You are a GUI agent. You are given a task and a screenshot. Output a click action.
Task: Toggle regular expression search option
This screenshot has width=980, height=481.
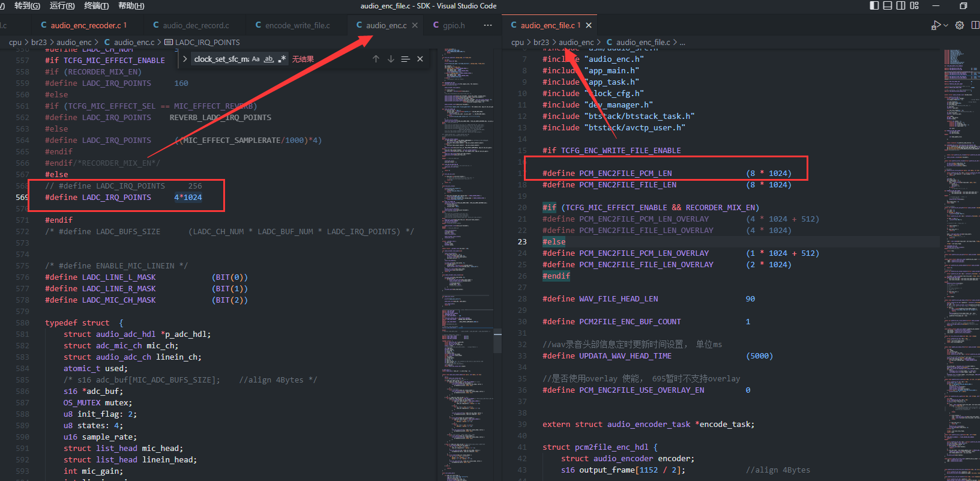pyautogui.click(x=282, y=59)
